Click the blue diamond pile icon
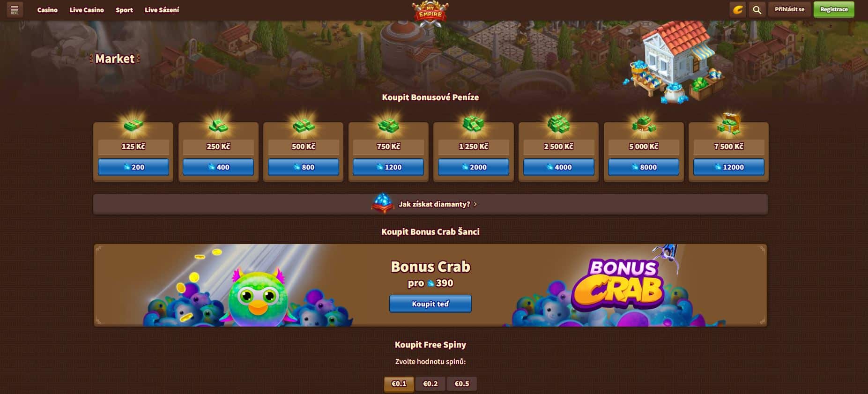 click(382, 203)
